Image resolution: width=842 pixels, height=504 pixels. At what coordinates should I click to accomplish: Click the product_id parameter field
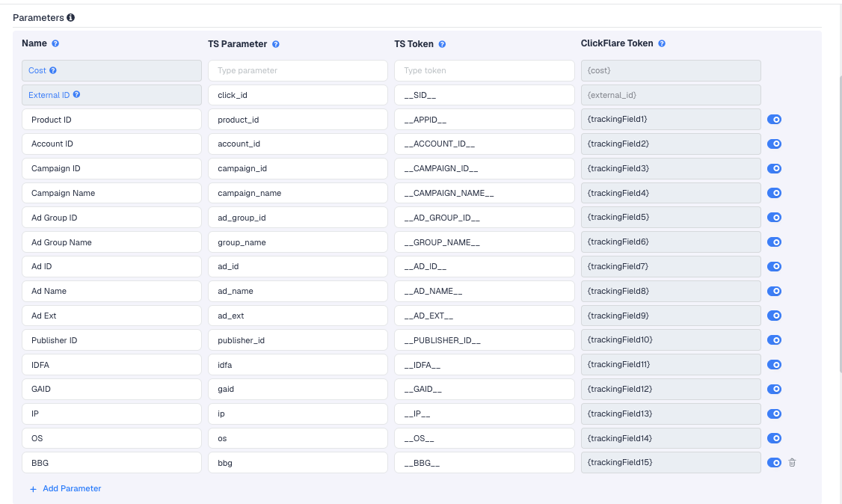coord(298,120)
